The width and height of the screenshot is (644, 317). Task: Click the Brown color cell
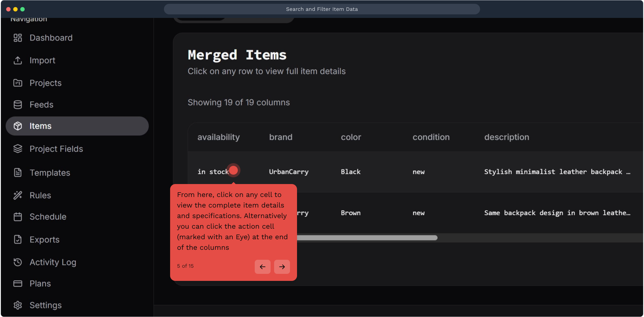[350, 213]
